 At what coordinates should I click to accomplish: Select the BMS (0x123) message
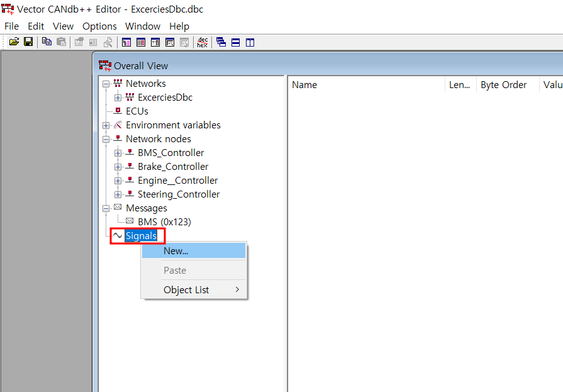point(164,221)
